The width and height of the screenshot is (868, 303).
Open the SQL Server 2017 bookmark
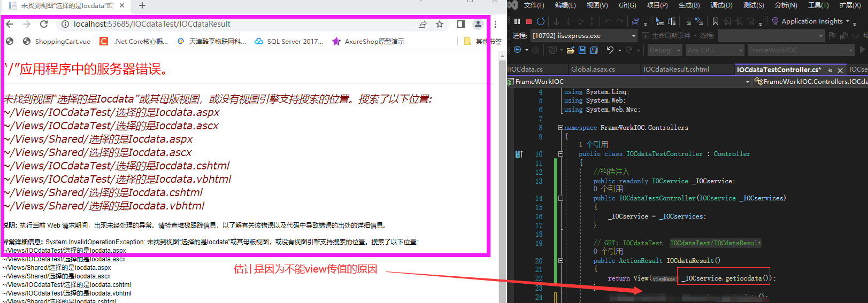tap(289, 41)
